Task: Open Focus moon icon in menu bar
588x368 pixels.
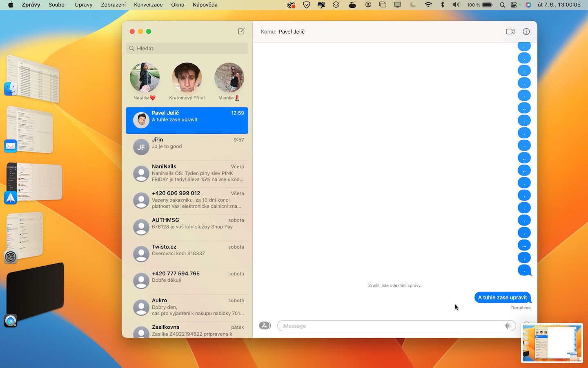Action: coord(413,5)
